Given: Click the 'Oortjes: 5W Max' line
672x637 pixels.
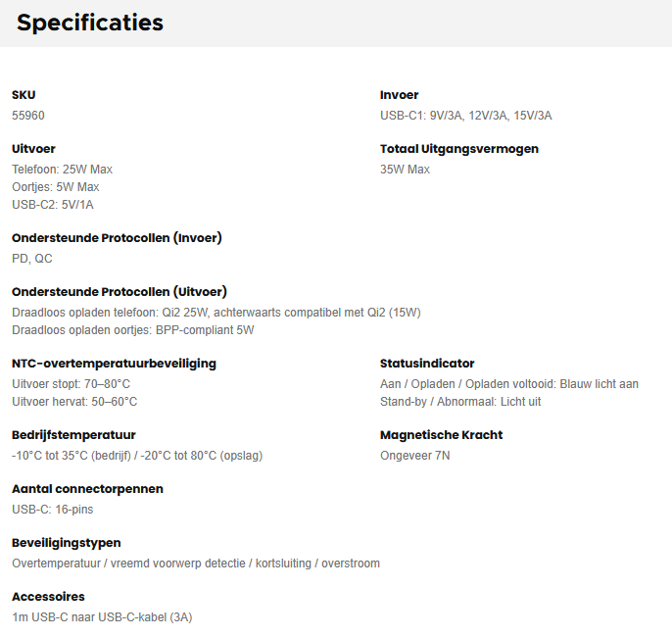Looking at the screenshot, I should pyautogui.click(x=56, y=187).
